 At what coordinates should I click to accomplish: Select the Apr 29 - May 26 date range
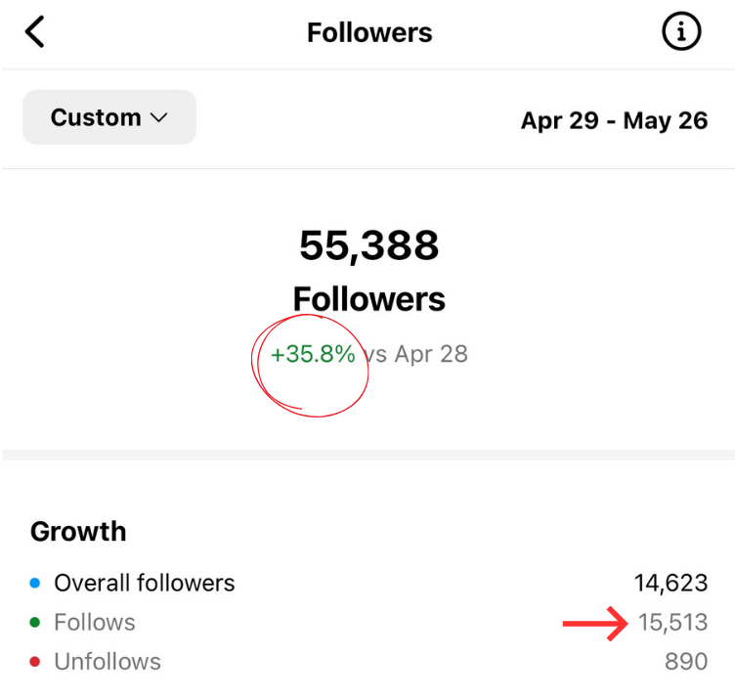tap(614, 121)
